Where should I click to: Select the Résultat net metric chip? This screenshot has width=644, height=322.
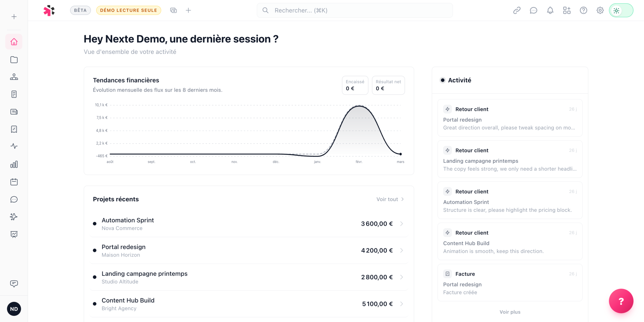(x=388, y=85)
